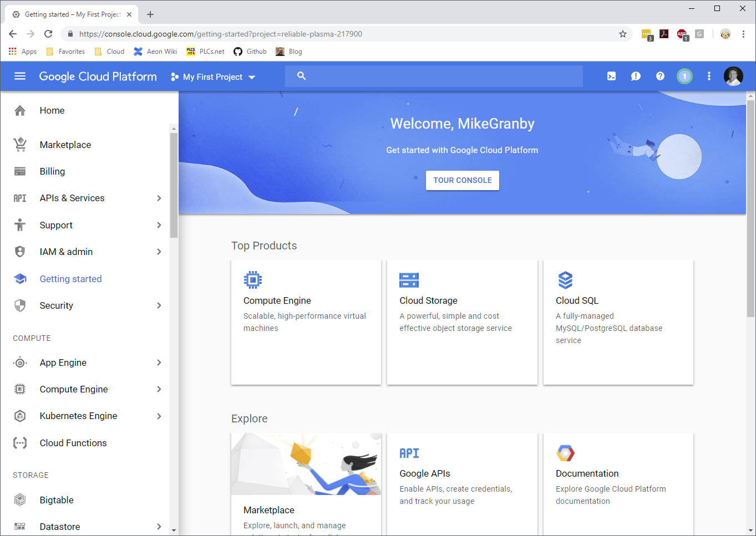The width and height of the screenshot is (756, 536).
Task: Click the TOUR CONSOLE button
Action: (x=463, y=180)
